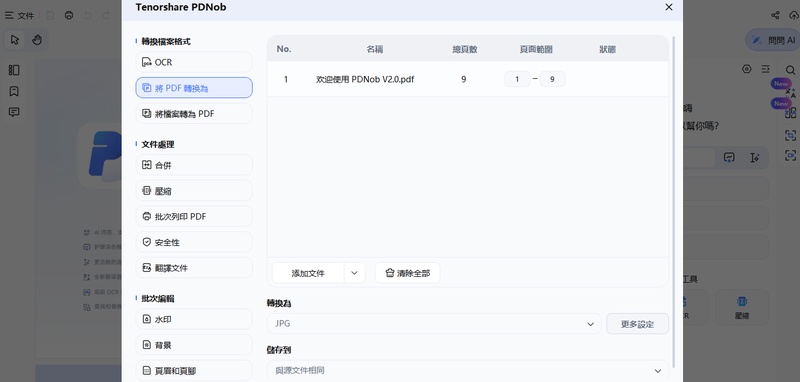Open the 壓縮 compress tool in sidebar
800x382 pixels.
coord(194,191)
